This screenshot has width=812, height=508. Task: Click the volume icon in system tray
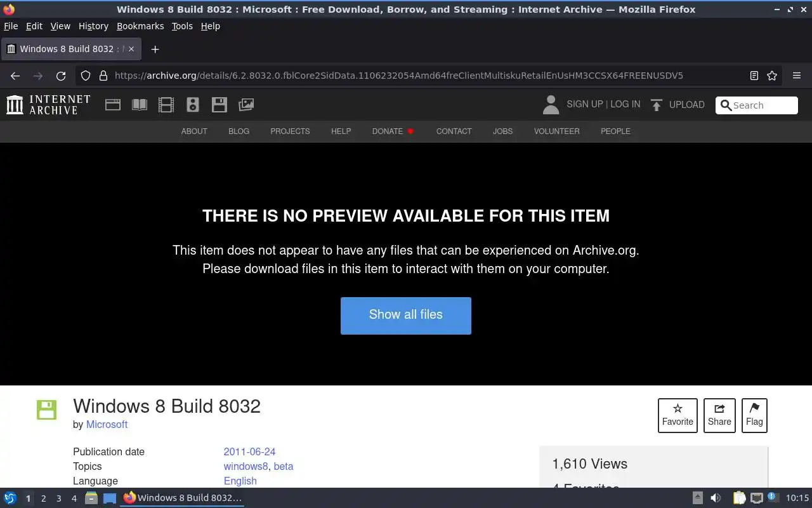[x=716, y=498]
